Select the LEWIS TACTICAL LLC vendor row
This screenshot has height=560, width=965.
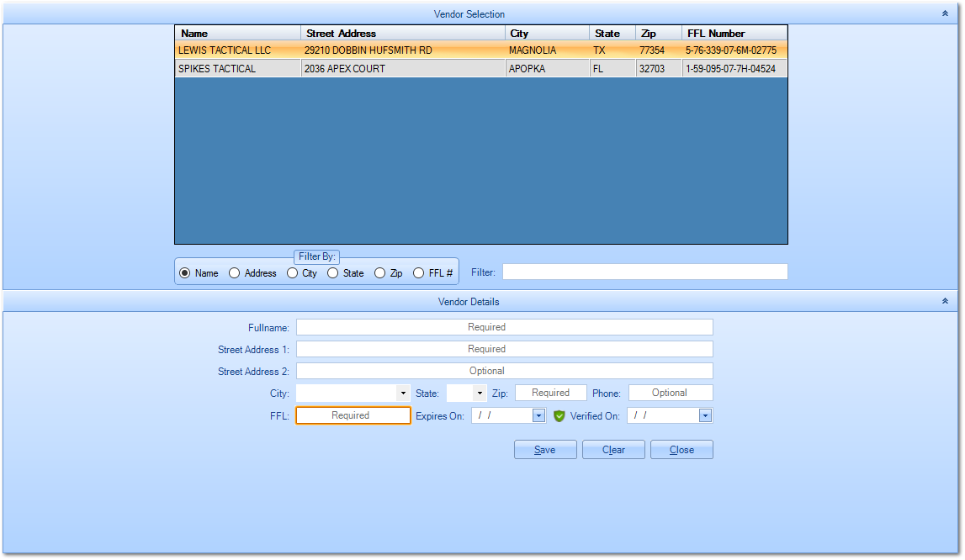(x=481, y=50)
